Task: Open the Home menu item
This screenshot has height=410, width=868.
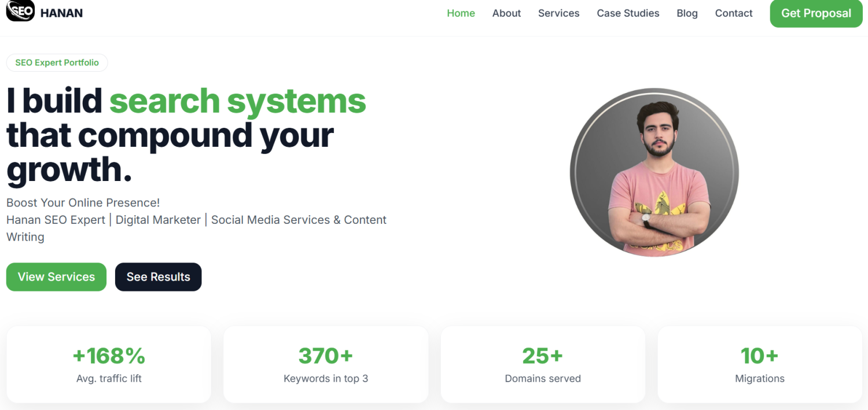Action: (x=461, y=13)
